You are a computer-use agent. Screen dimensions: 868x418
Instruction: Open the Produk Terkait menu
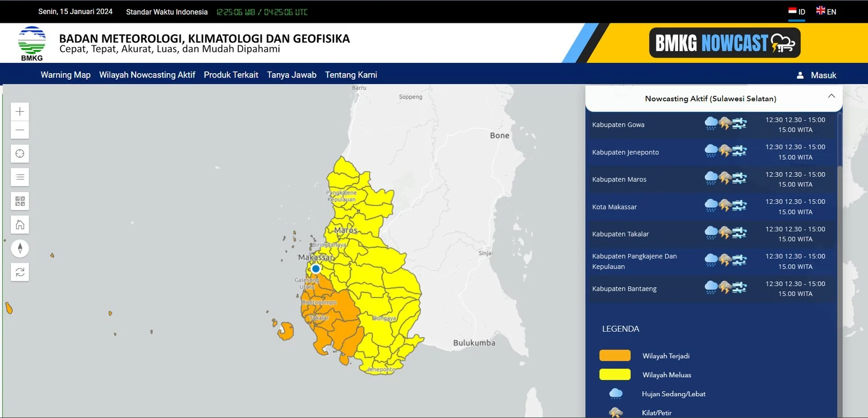pyautogui.click(x=231, y=75)
